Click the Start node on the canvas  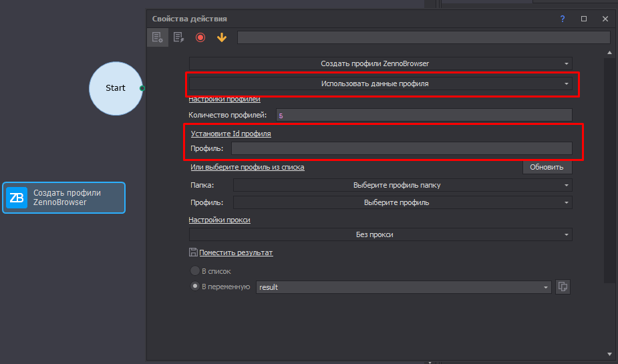click(116, 88)
